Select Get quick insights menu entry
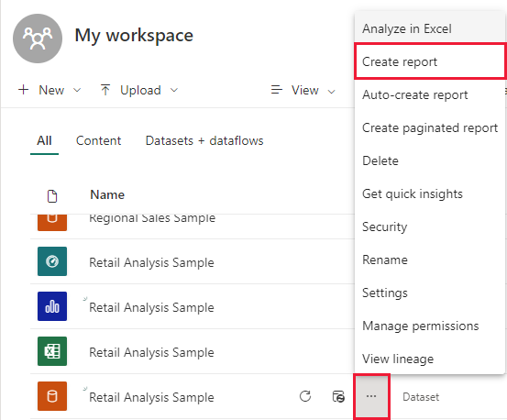 [429, 193]
